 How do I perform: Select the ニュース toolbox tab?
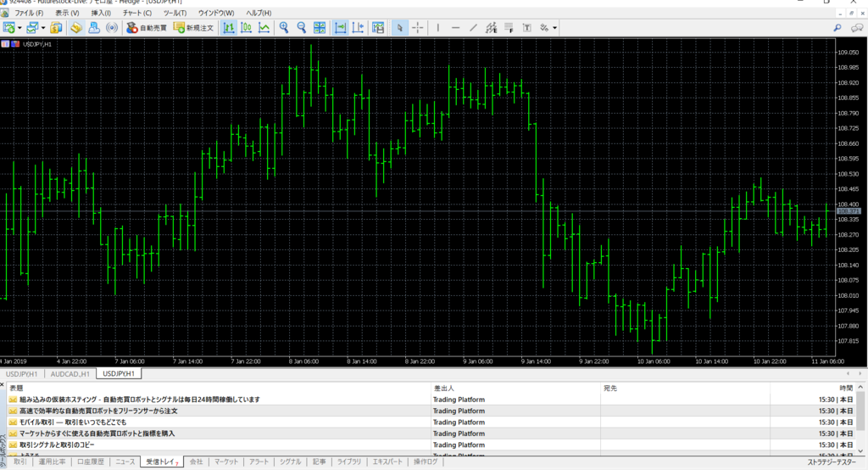pyautogui.click(x=125, y=462)
